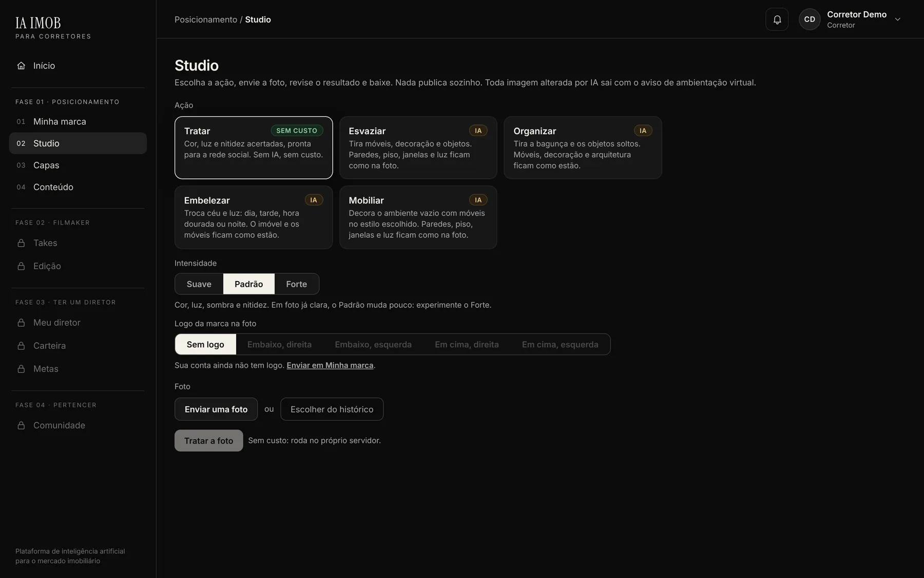924x578 pixels.
Task: Go to Início in the sidebar
Action: (78, 66)
